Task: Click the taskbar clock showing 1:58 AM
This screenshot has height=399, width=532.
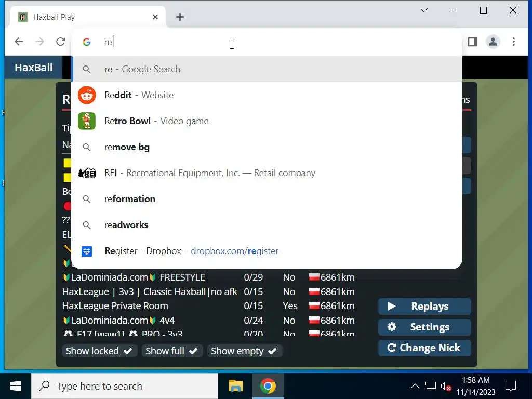Action: [476, 386]
